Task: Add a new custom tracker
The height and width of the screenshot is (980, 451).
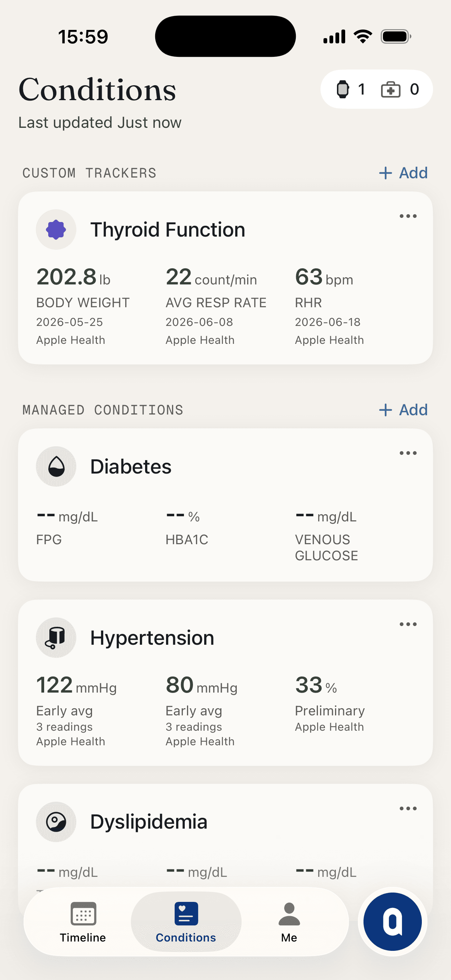Action: 404,173
